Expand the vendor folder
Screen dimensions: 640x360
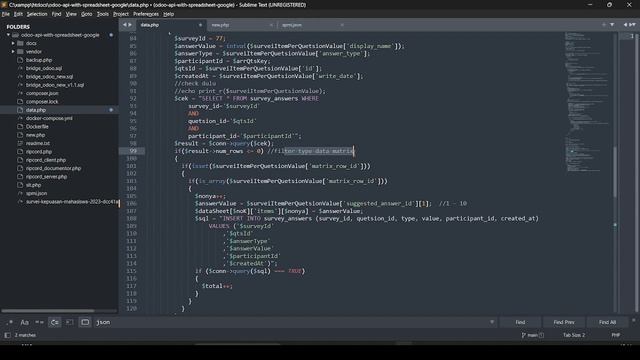[13, 52]
